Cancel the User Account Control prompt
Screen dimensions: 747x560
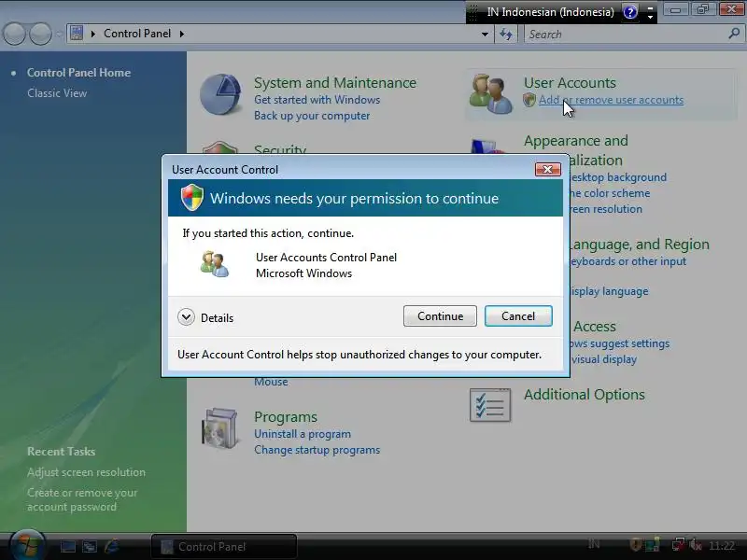[518, 316]
